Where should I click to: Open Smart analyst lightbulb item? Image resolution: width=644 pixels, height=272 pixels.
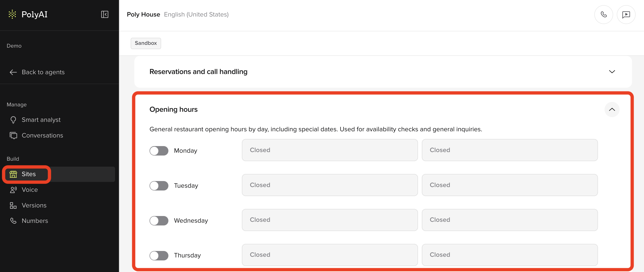(35, 120)
